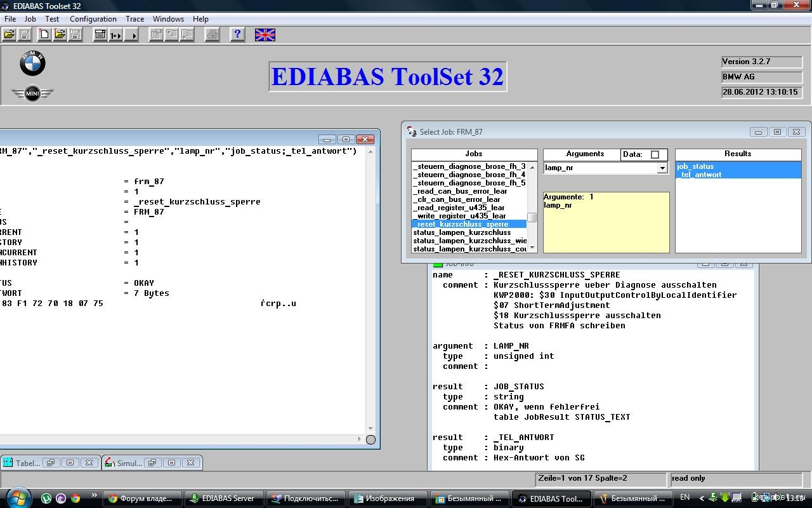The width and height of the screenshot is (812, 508).
Task: Click the lamp_nr argument input field
Action: tap(599, 168)
